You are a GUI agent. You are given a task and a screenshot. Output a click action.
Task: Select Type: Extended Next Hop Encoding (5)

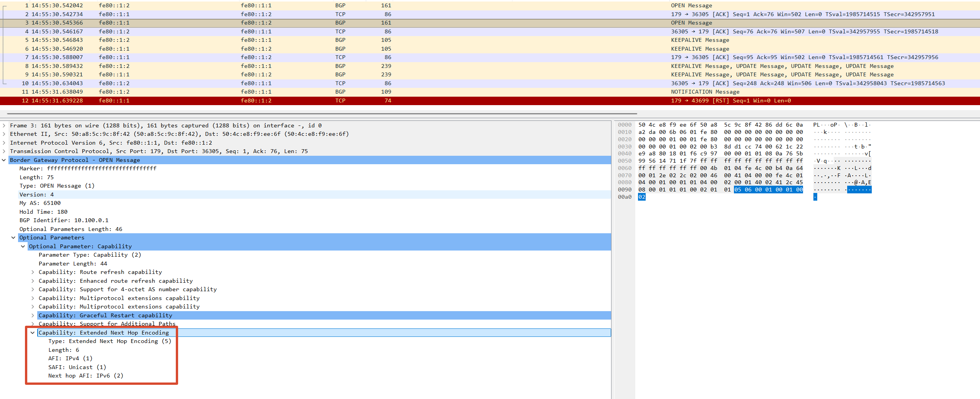click(x=110, y=341)
